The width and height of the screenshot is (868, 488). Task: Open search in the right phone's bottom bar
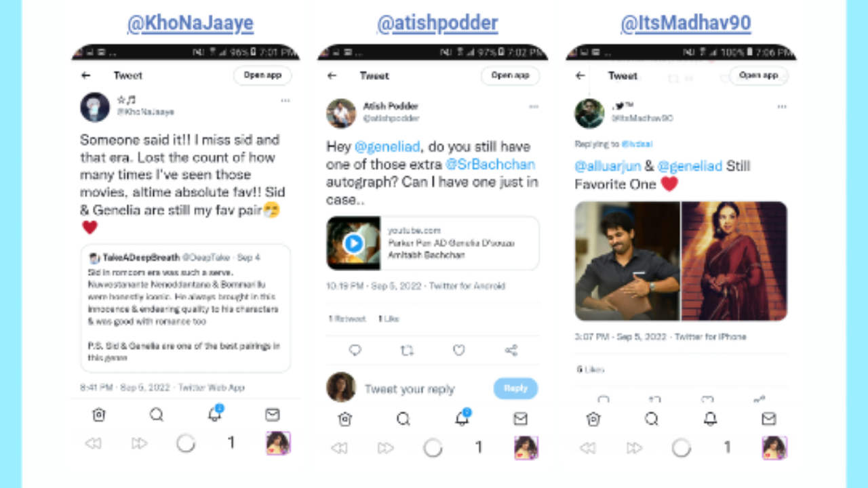click(652, 419)
